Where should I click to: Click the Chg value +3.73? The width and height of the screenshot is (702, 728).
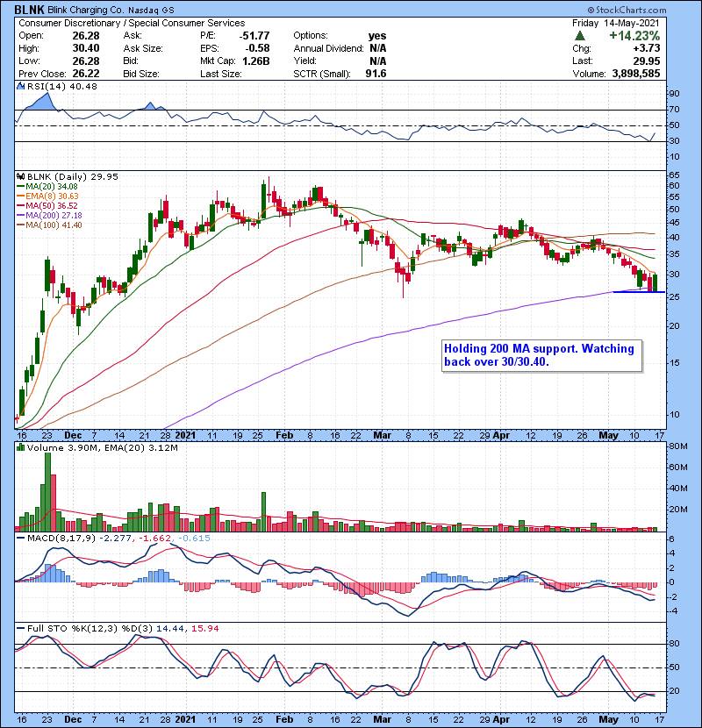(x=647, y=48)
